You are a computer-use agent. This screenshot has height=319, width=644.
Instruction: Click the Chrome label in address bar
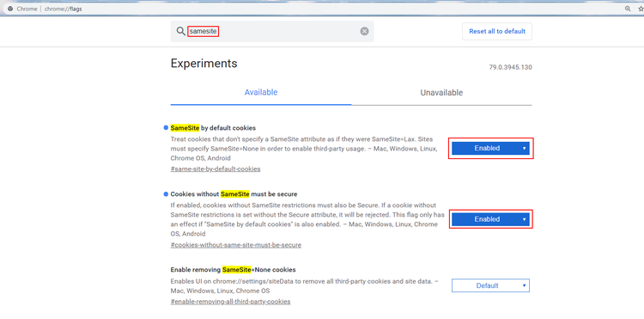(27, 9)
